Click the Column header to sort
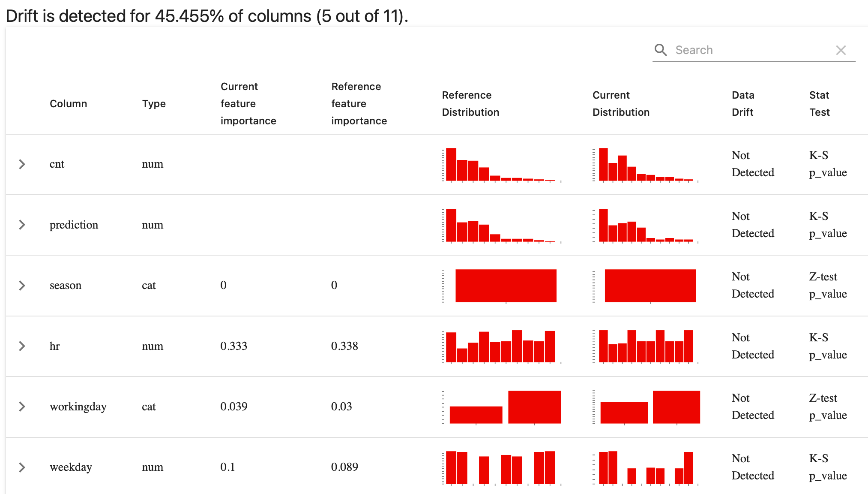The height and width of the screenshot is (494, 868). coord(69,103)
